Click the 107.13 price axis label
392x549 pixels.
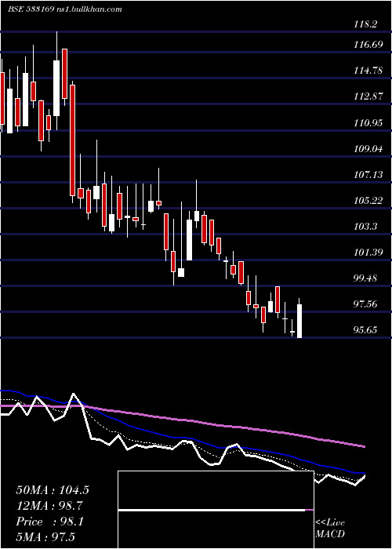[368, 175]
